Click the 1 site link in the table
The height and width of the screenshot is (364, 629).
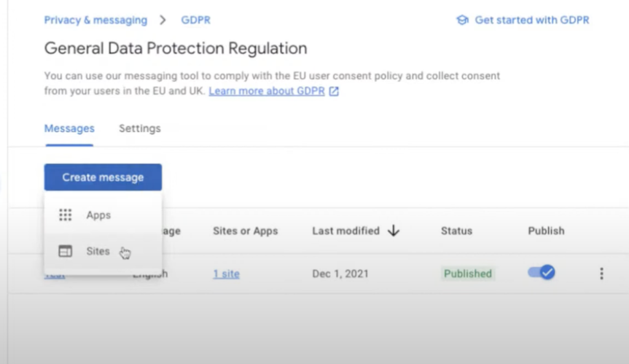[226, 274]
